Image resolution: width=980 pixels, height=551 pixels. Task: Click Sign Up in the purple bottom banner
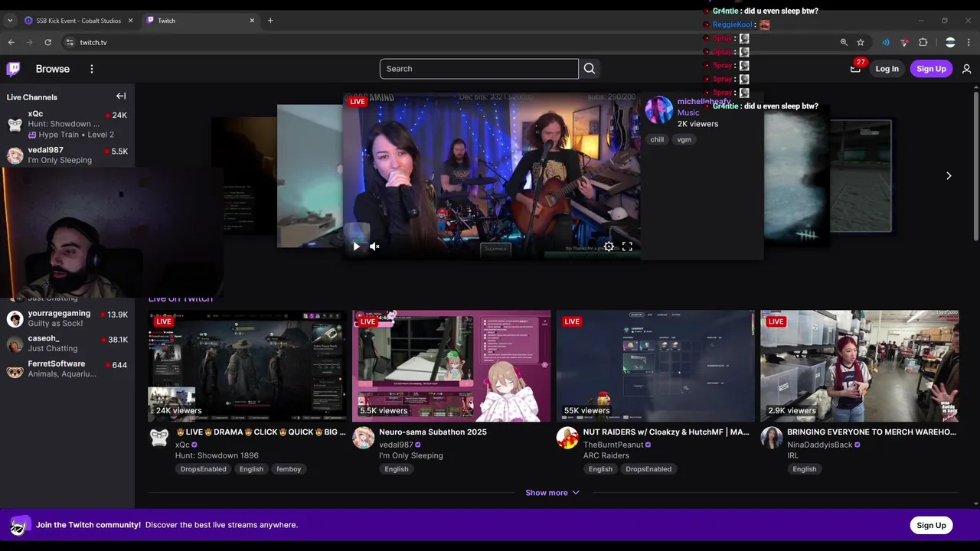tap(931, 525)
